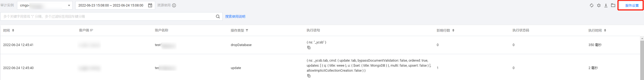Click the search magnifier icon
Viewport: 644px width, 80px height.
click(x=218, y=17)
